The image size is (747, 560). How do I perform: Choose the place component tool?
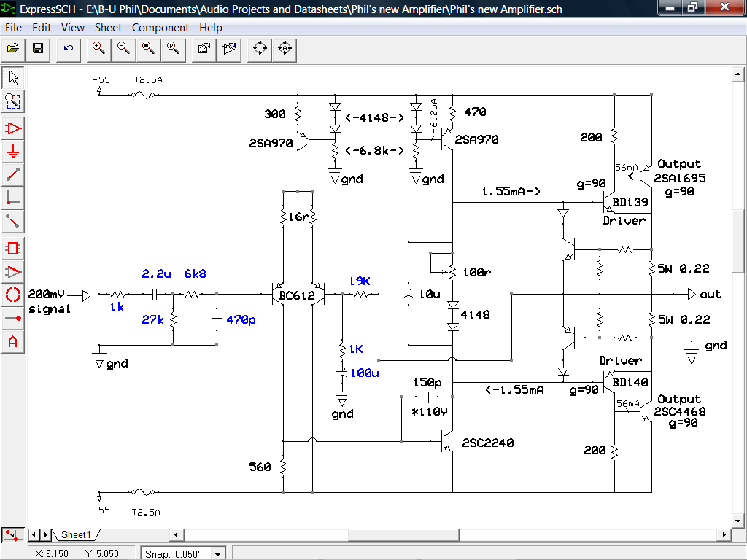pos(13,128)
